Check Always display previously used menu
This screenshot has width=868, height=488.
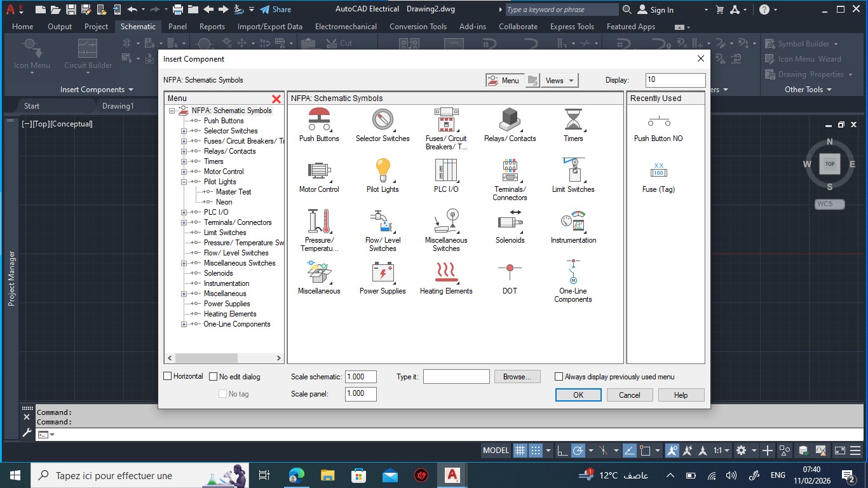click(x=559, y=377)
